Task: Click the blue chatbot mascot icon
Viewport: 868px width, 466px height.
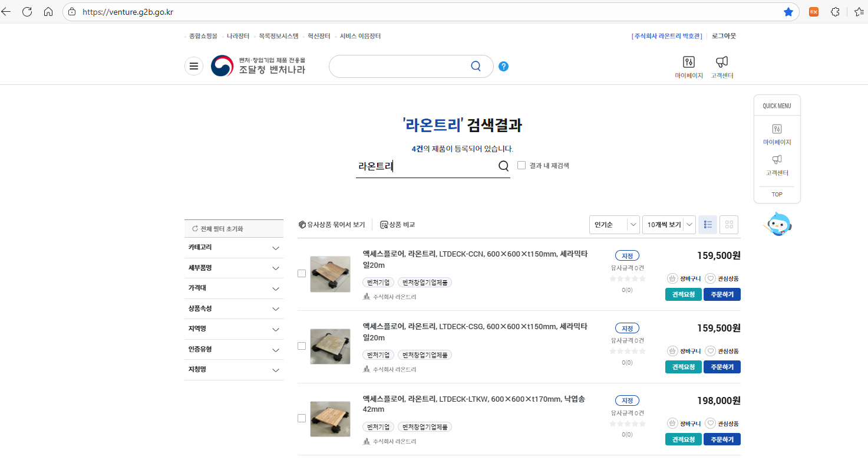Action: point(778,224)
